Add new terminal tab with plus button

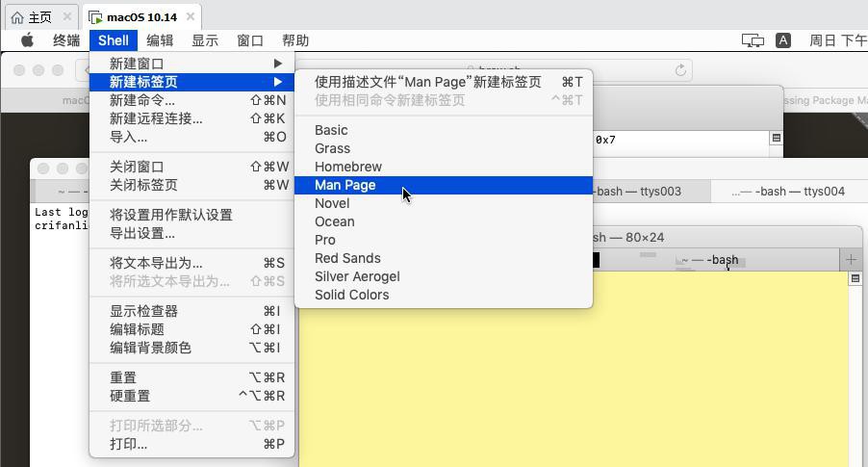coord(851,259)
